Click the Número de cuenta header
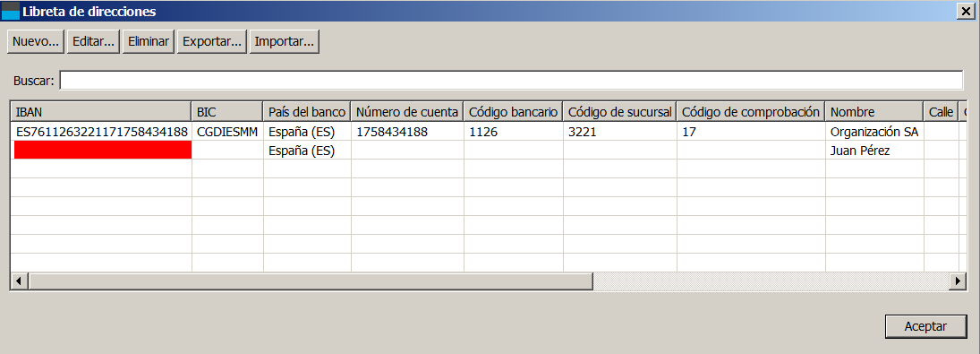980x354 pixels. [x=407, y=112]
